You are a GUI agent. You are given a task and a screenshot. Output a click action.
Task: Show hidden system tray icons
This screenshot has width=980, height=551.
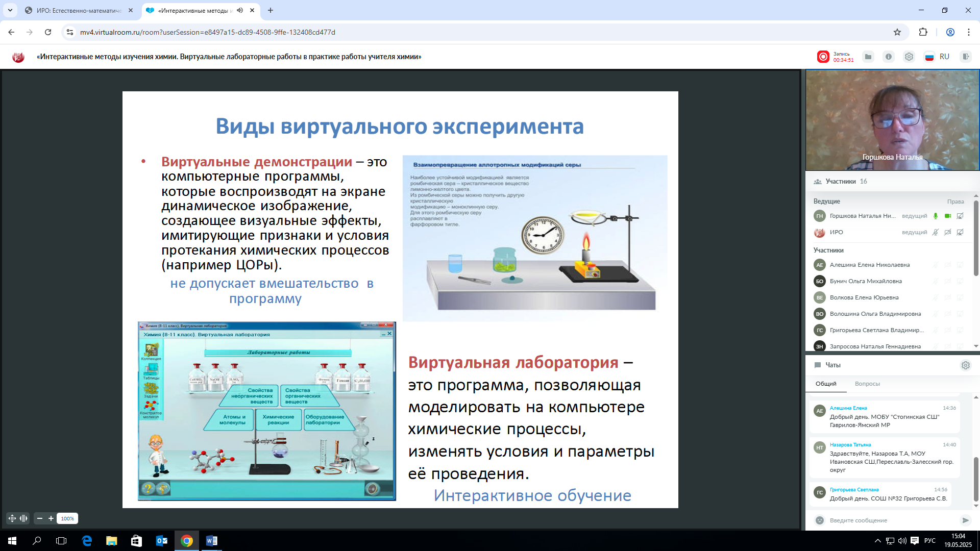coord(878,541)
